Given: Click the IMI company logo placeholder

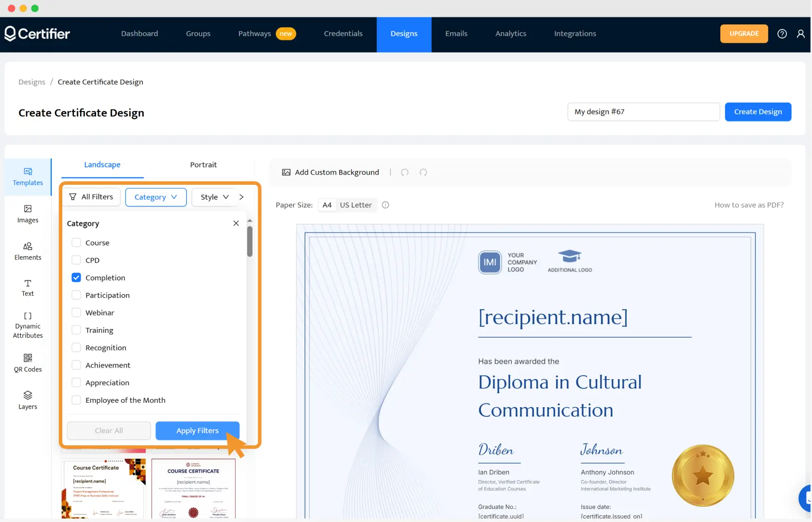Looking at the screenshot, I should coord(490,262).
